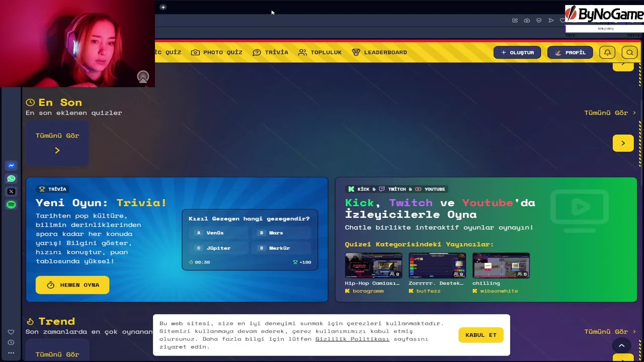Click the shield icon in address bar
This screenshot has width=644, height=362.
click(539, 21)
